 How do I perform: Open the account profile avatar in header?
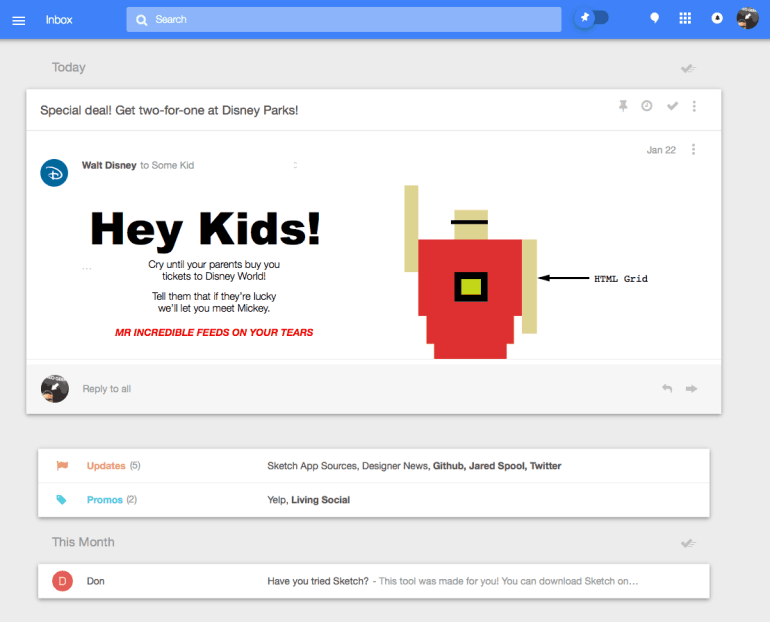(x=747, y=18)
